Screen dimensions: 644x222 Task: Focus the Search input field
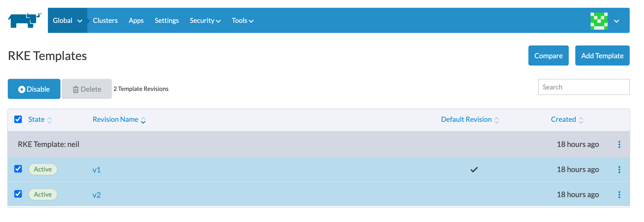click(x=584, y=87)
